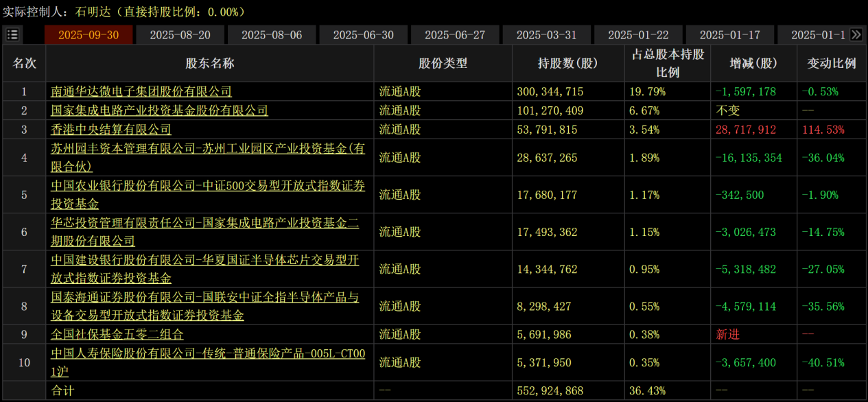Image resolution: width=868 pixels, height=402 pixels.
Task: Select the 2025-01-17 date tab
Action: [729, 35]
